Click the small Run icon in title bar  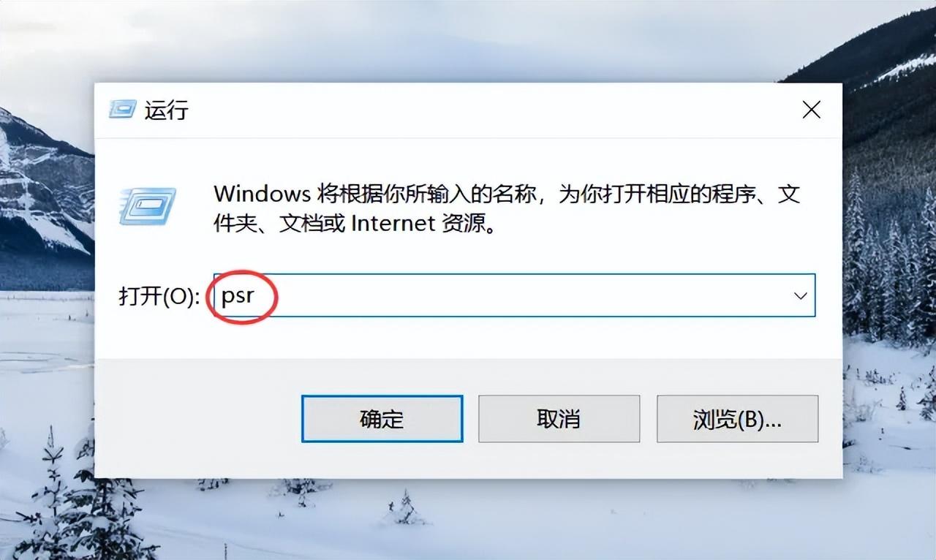pos(122,110)
